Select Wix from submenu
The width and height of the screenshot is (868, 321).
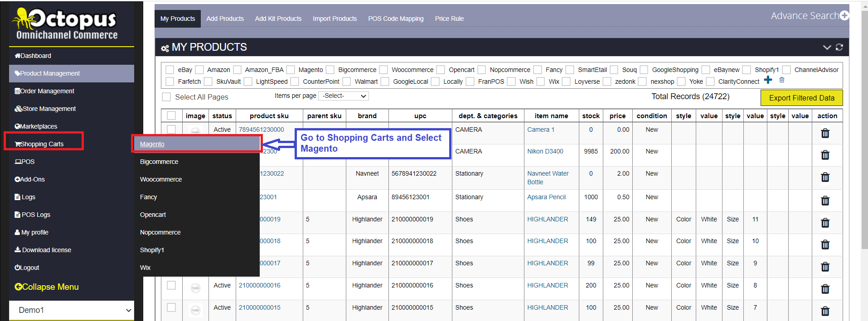coord(197,268)
